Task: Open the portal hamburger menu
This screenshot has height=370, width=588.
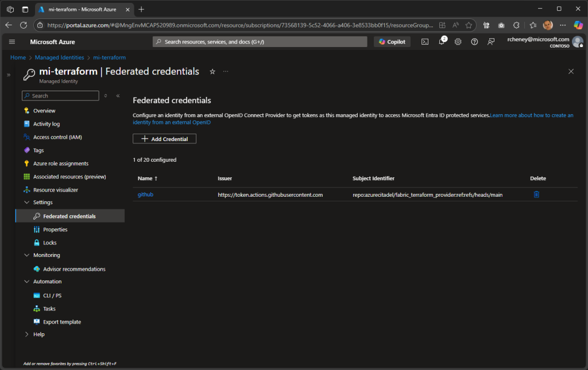Action: click(x=11, y=41)
